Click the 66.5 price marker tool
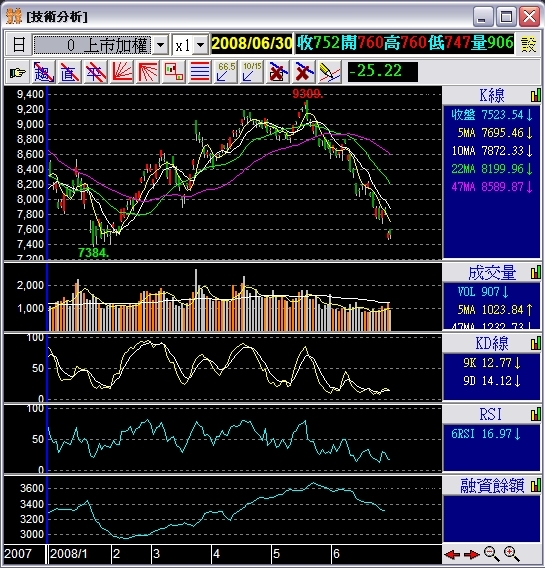Screen dimensions: 545x568 [225, 72]
